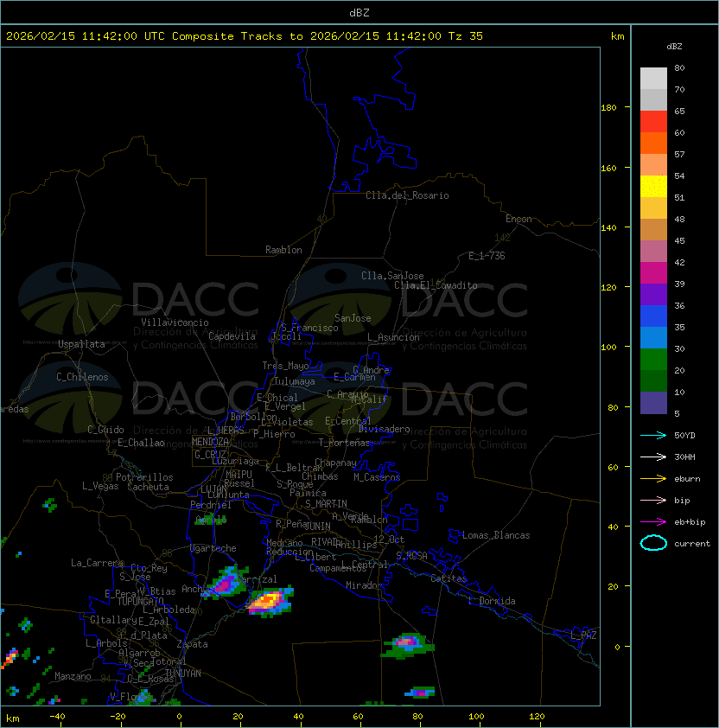Image resolution: width=719 pixels, height=728 pixels.
Task: Click the 'Zapata' label
Action: pyautogui.click(x=192, y=644)
